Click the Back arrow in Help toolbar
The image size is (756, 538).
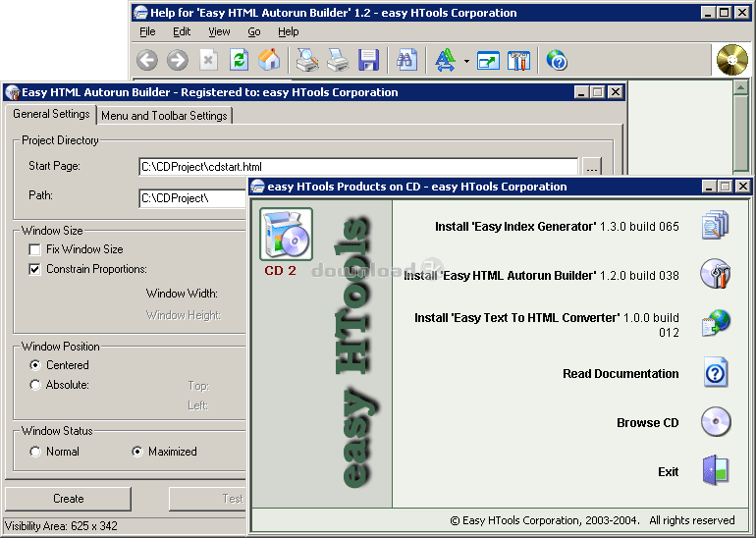147,61
